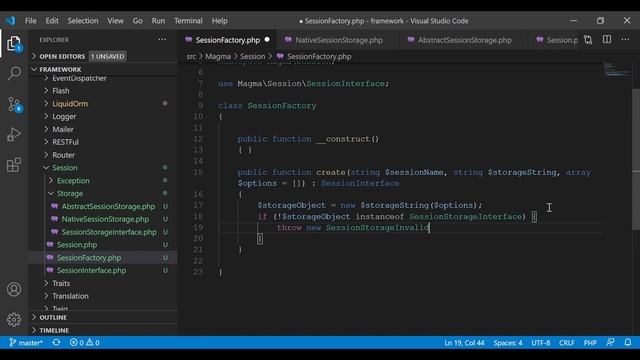This screenshot has height=360, width=640.
Task: Open the File menu
Action: tap(31, 21)
